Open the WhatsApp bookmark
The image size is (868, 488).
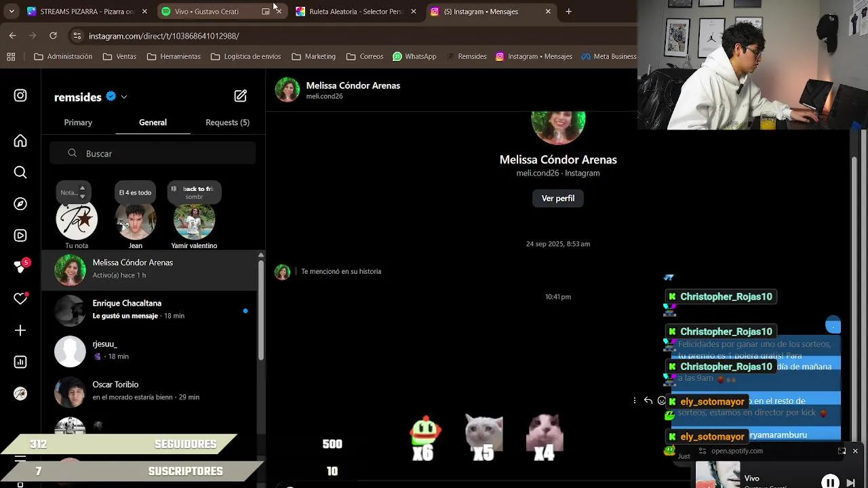pos(414,57)
